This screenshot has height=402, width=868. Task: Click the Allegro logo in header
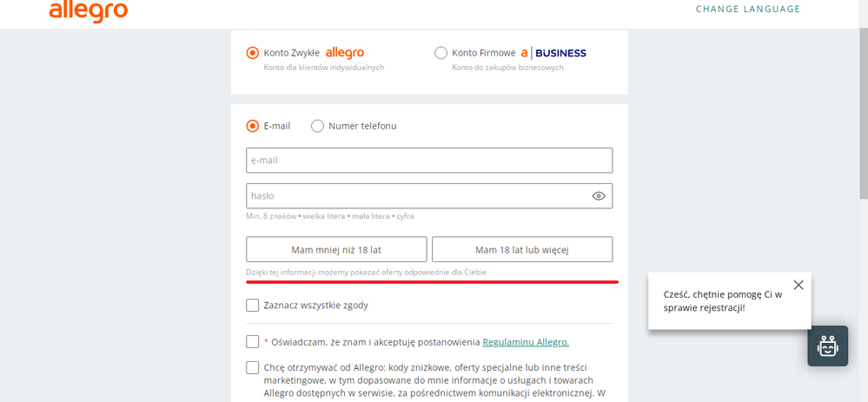click(89, 10)
